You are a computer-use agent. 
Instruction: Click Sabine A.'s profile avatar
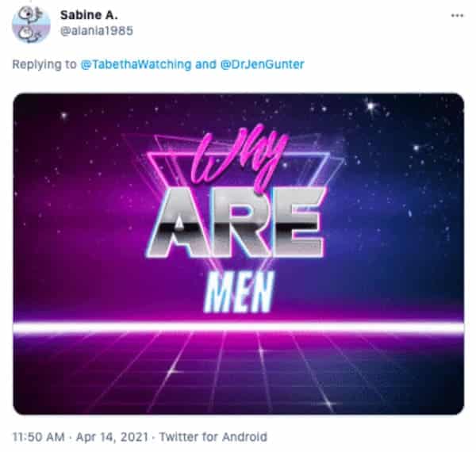31,25
